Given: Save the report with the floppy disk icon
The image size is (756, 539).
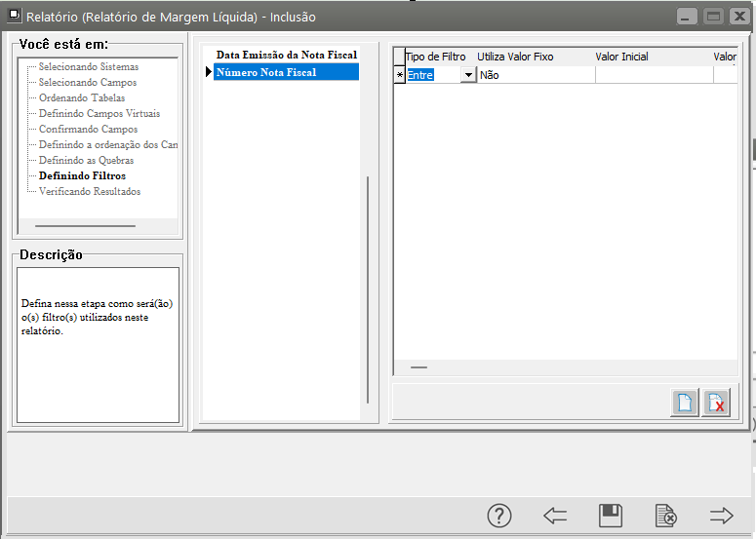Looking at the screenshot, I should (611, 516).
